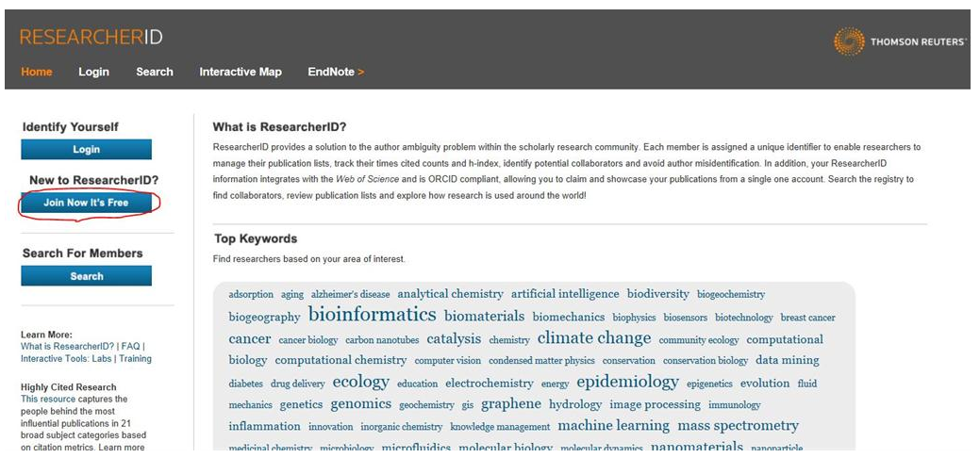
Task: Choose the climate change keyword
Action: click(593, 338)
